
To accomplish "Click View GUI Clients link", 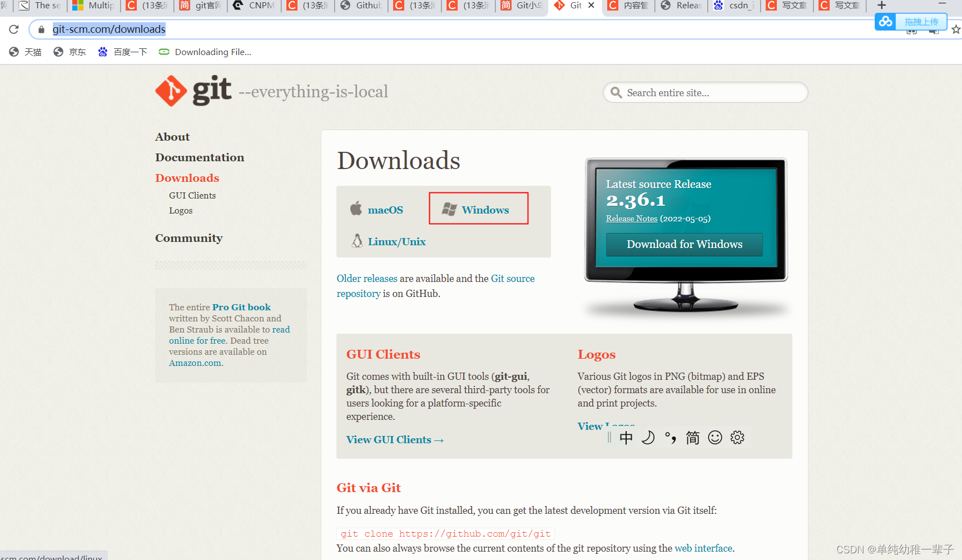I will point(395,439).
